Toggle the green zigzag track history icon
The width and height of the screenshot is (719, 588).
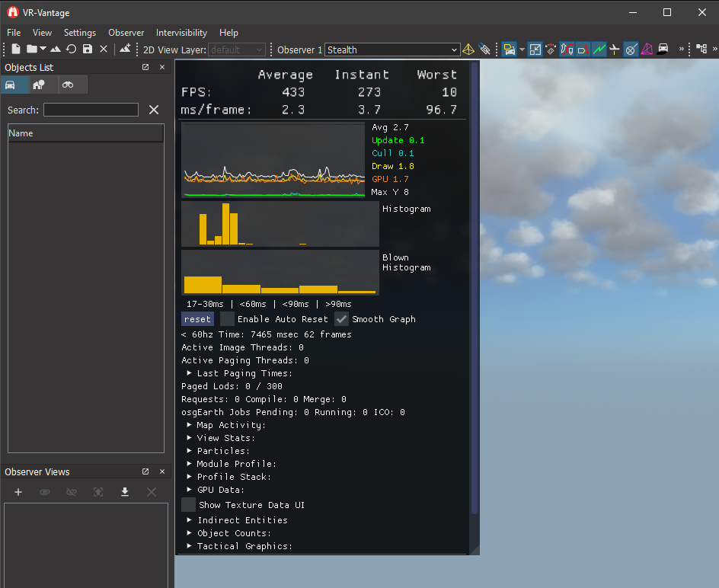pos(599,49)
